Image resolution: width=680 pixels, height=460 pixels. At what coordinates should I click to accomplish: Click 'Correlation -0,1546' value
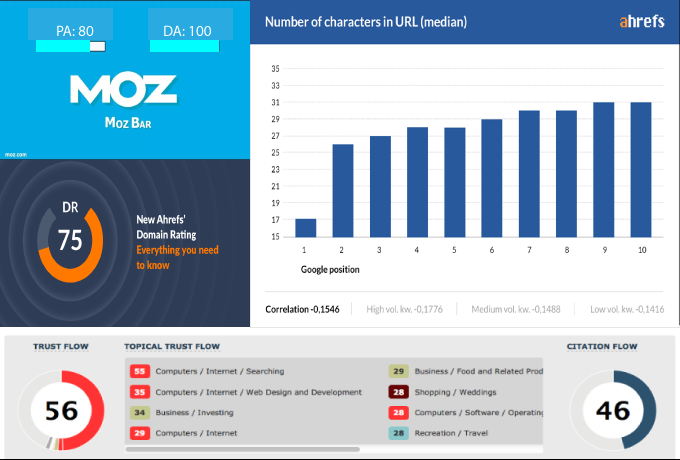[x=302, y=309]
